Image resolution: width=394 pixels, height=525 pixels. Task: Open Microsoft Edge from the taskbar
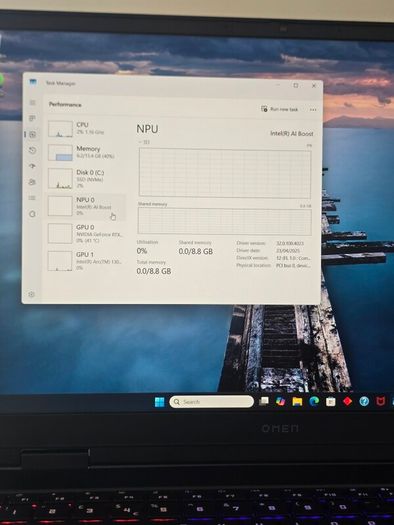[x=314, y=401]
